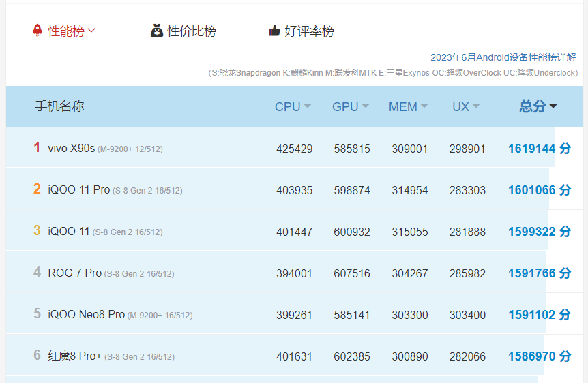Sort the ranking by GPU column
588x383 pixels.
pyautogui.click(x=350, y=107)
